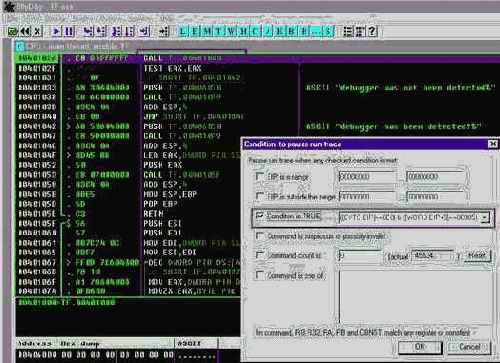Image resolution: width=500 pixels, height=363 pixels.
Task: Click OK in the condition dialog
Action: [420, 347]
